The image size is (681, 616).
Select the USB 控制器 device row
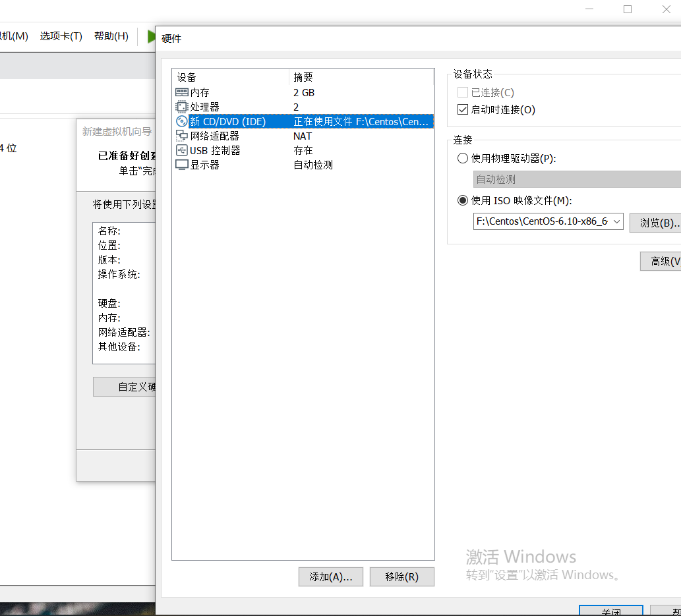[x=303, y=150]
